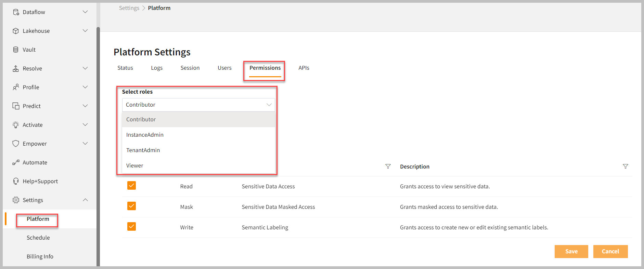Click the Lakehouse cube icon

16,31
